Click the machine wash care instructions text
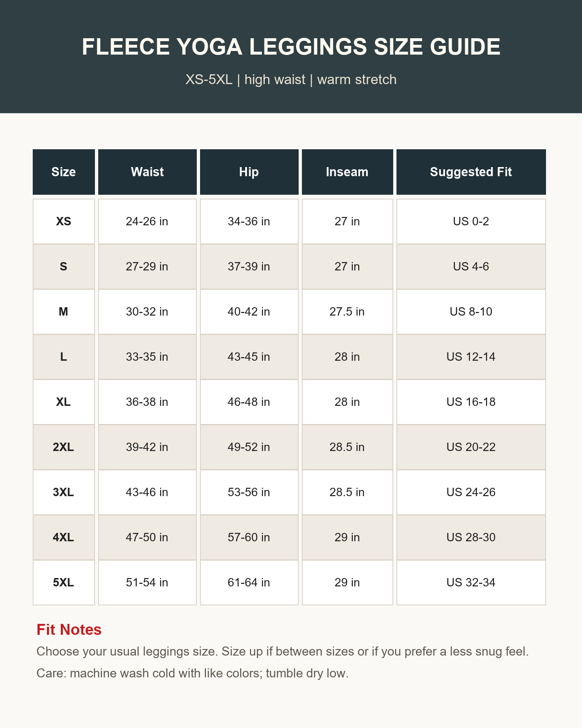 (193, 673)
